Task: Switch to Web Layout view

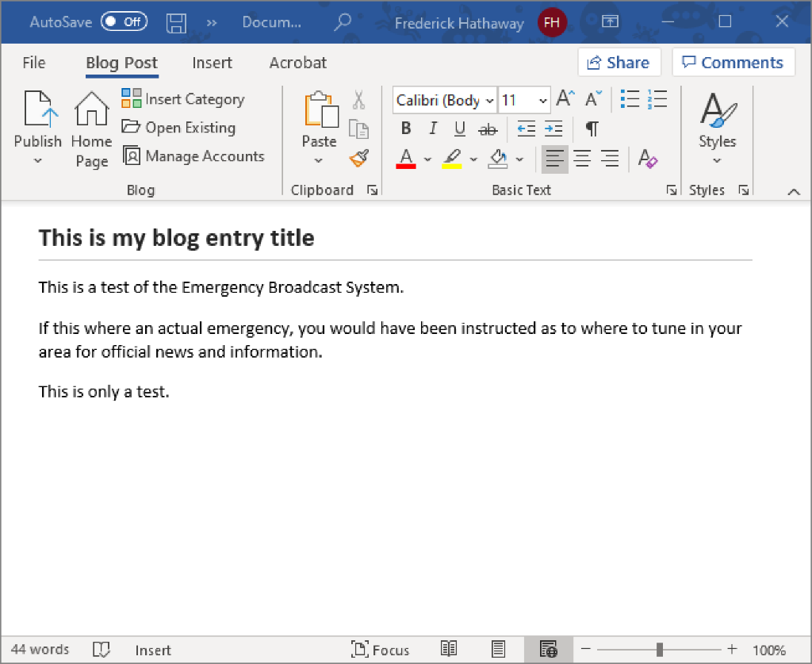Action: point(549,648)
